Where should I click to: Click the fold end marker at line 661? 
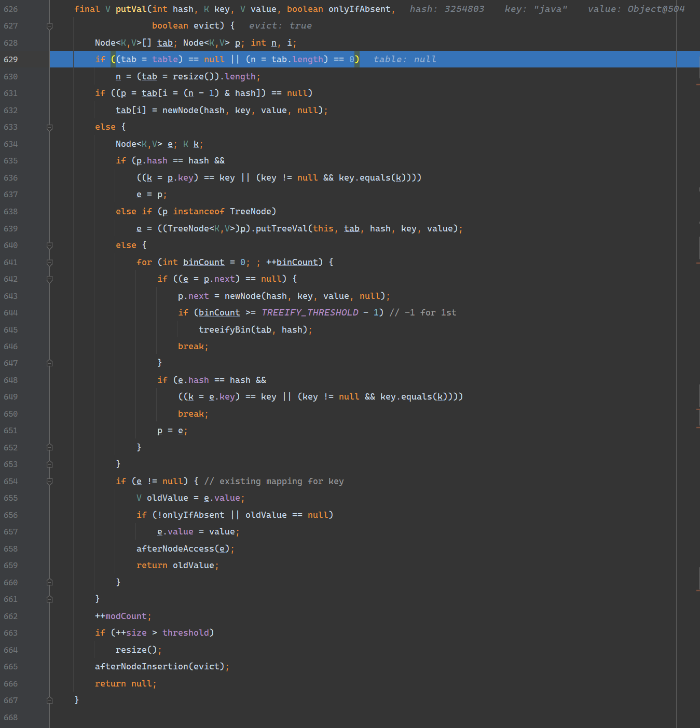[x=49, y=599]
